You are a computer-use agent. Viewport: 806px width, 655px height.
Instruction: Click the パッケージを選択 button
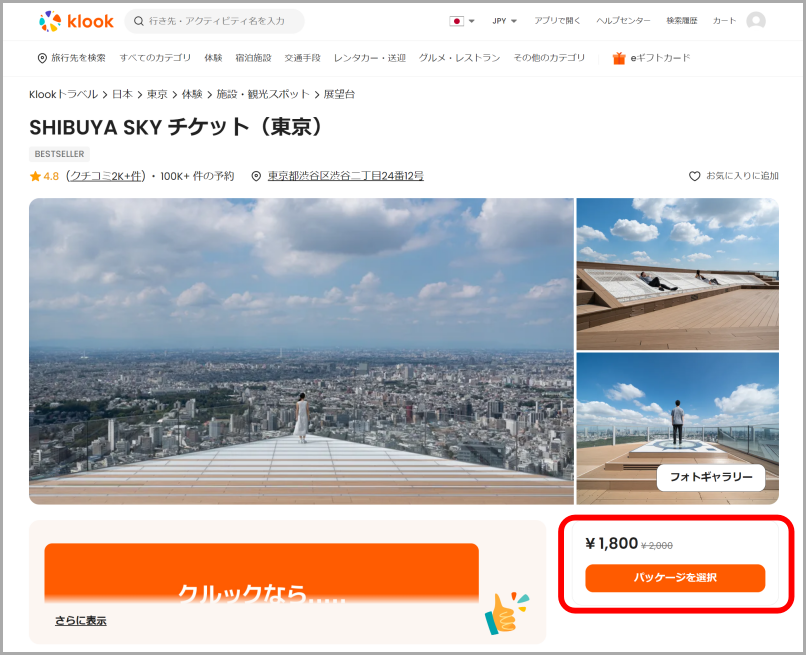click(675, 578)
